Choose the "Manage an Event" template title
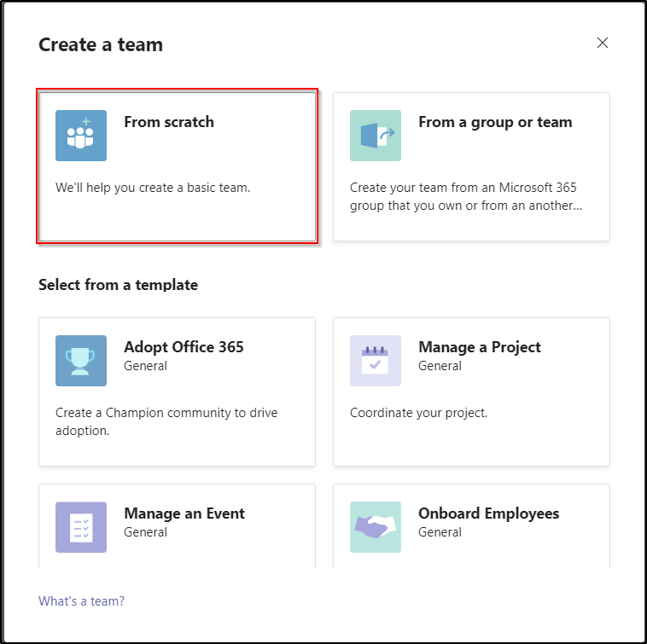 click(x=184, y=513)
